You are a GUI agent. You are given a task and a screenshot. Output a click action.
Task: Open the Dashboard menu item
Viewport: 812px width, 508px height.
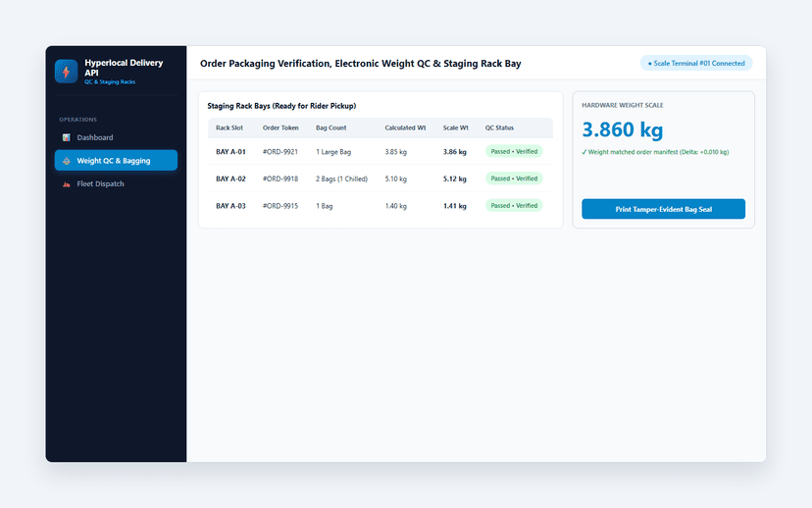(x=116, y=137)
